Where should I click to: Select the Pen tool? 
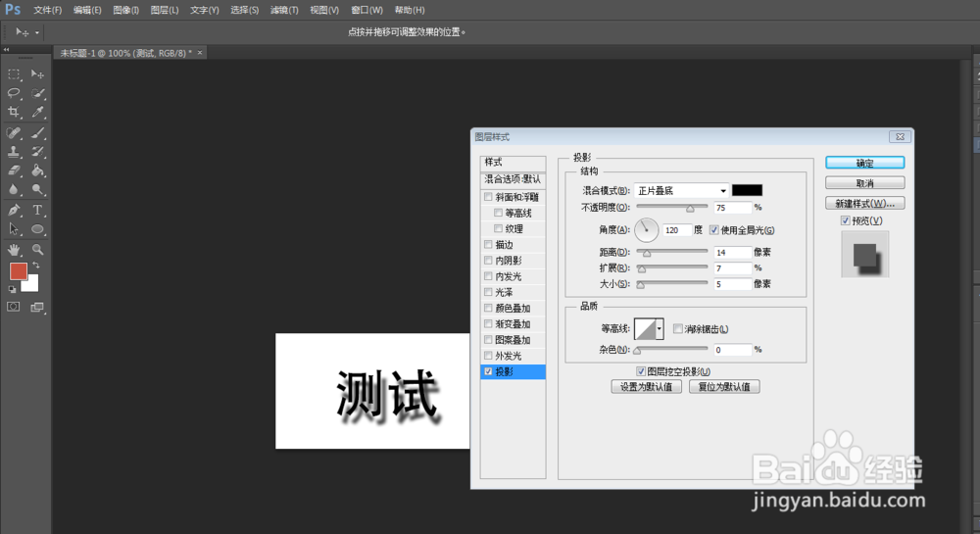(14, 211)
